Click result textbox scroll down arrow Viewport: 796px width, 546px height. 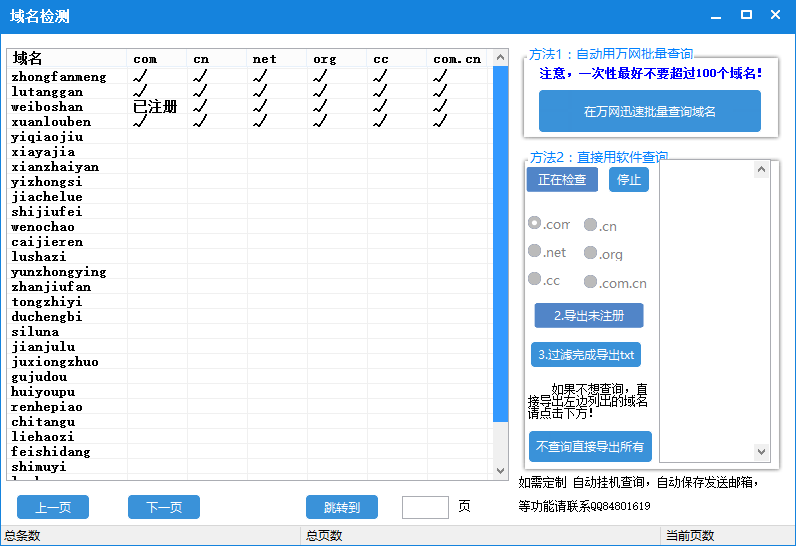click(x=761, y=451)
